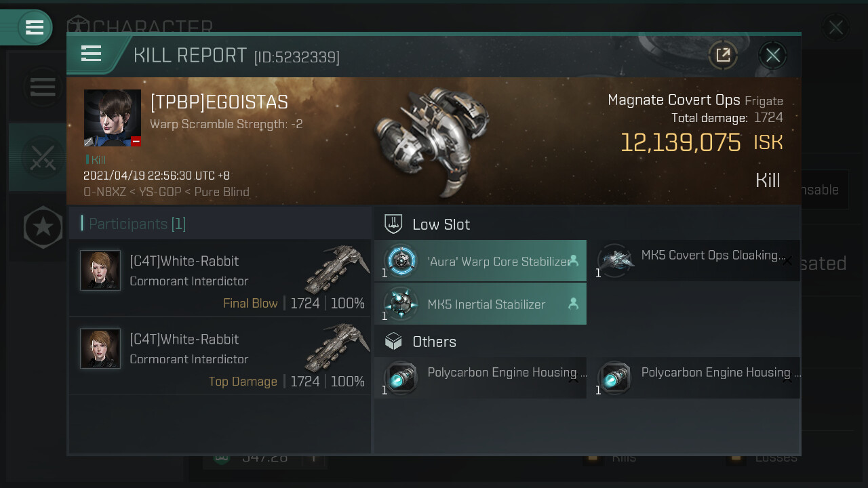Click White-Rabbit Final Blow portrait

[100, 270]
